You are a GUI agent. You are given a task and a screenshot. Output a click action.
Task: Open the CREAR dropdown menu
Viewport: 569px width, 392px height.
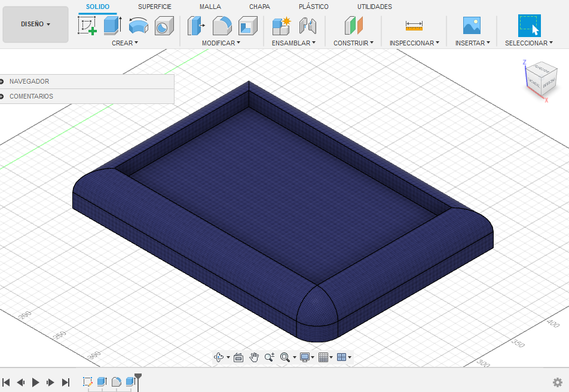(x=125, y=42)
